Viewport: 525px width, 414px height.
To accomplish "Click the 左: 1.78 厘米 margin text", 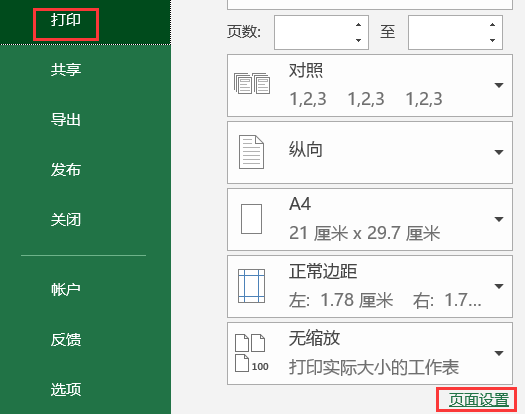I will click(341, 300).
